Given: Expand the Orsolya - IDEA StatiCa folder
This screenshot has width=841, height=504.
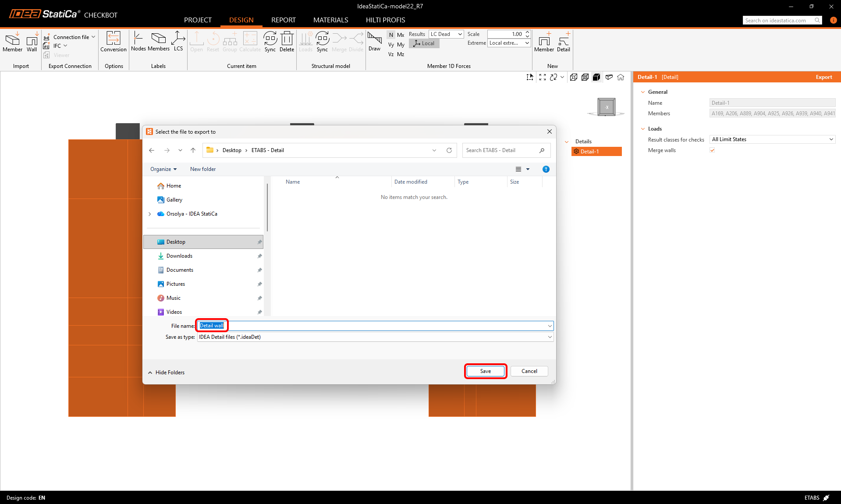Looking at the screenshot, I should 150,214.
